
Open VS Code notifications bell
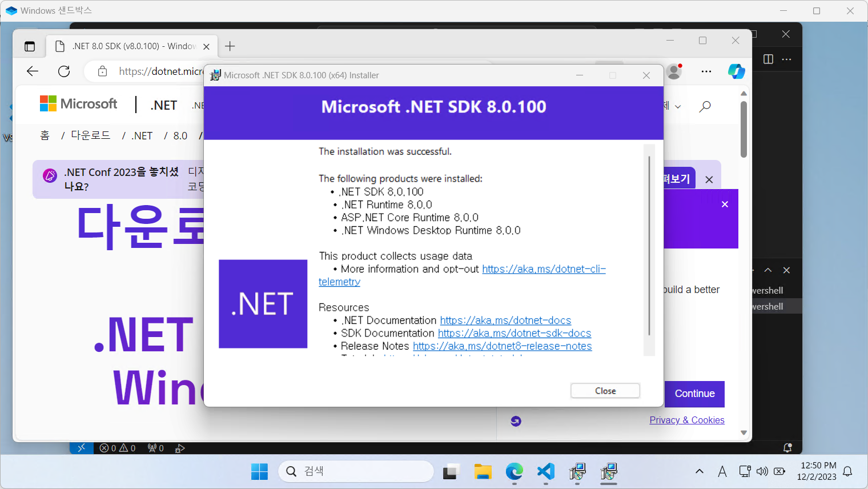[x=787, y=448]
